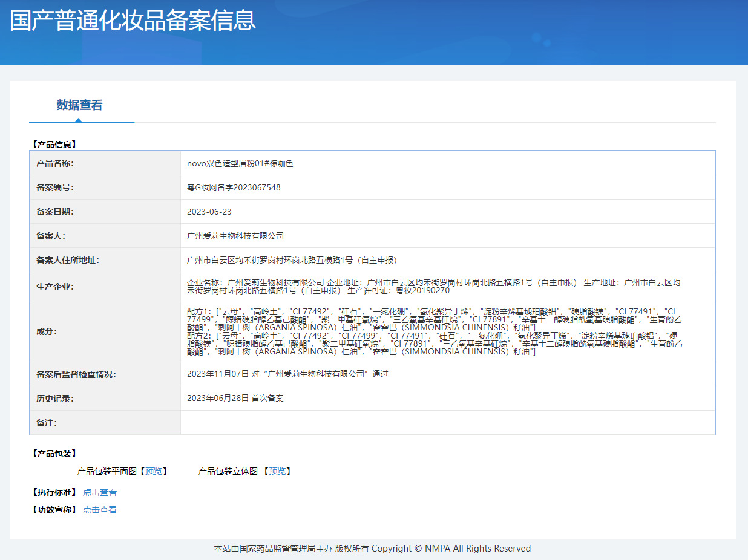Click the 历史记录 label cell

pyautogui.click(x=105, y=399)
